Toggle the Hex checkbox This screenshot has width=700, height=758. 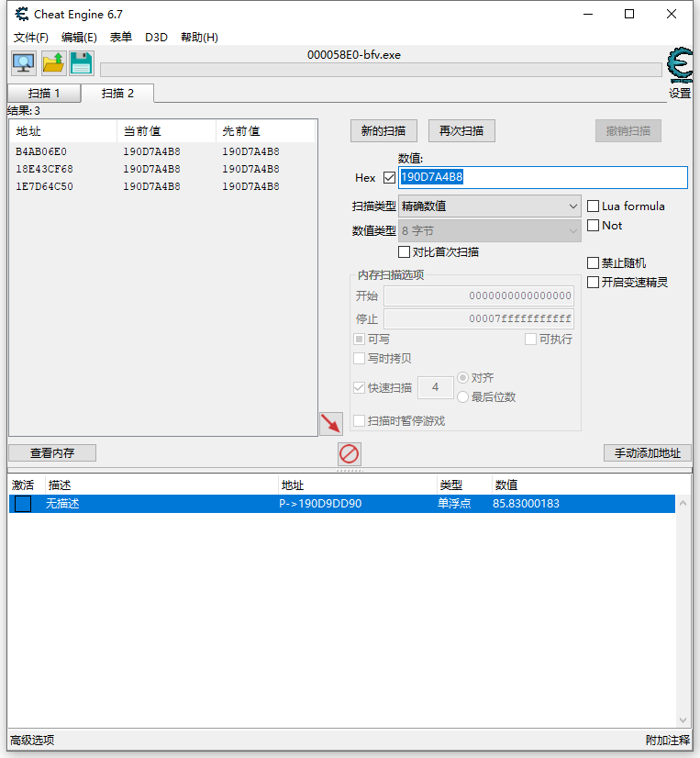[389, 178]
